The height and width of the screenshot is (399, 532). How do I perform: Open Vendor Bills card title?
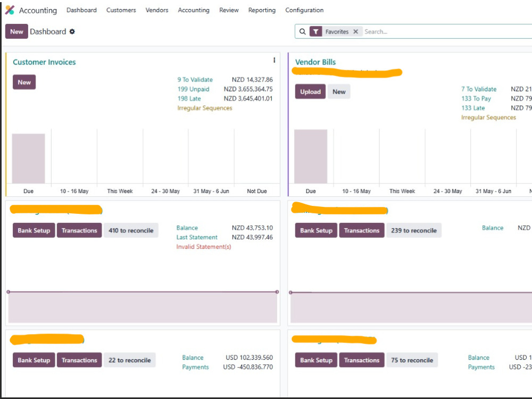[315, 62]
